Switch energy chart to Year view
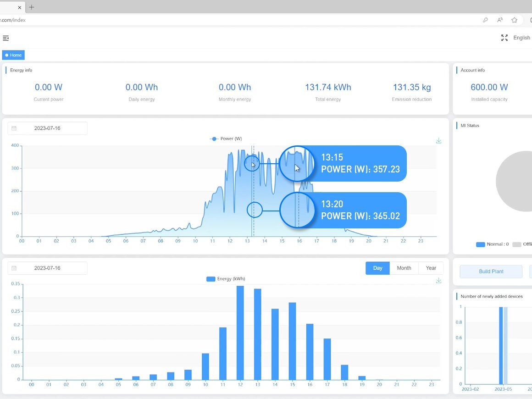 coord(430,268)
